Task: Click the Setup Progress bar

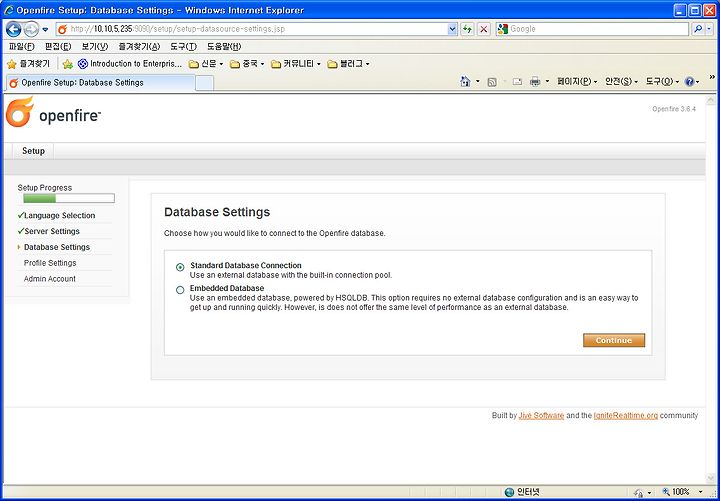Action: [x=69, y=198]
